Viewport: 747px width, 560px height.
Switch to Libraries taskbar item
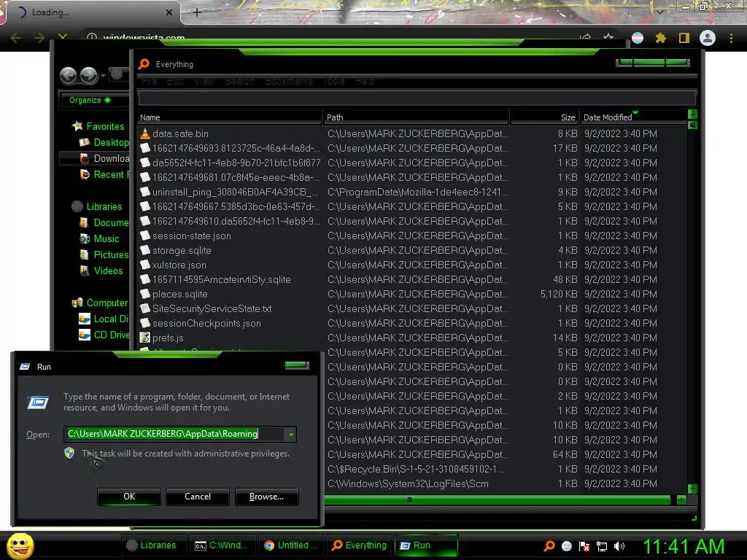click(155, 545)
